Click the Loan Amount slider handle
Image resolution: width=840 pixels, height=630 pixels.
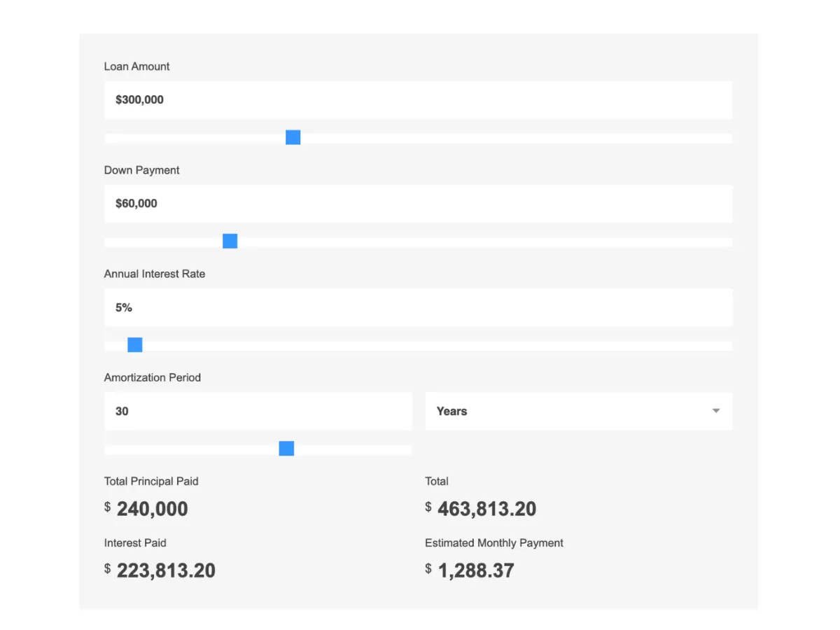coord(293,138)
